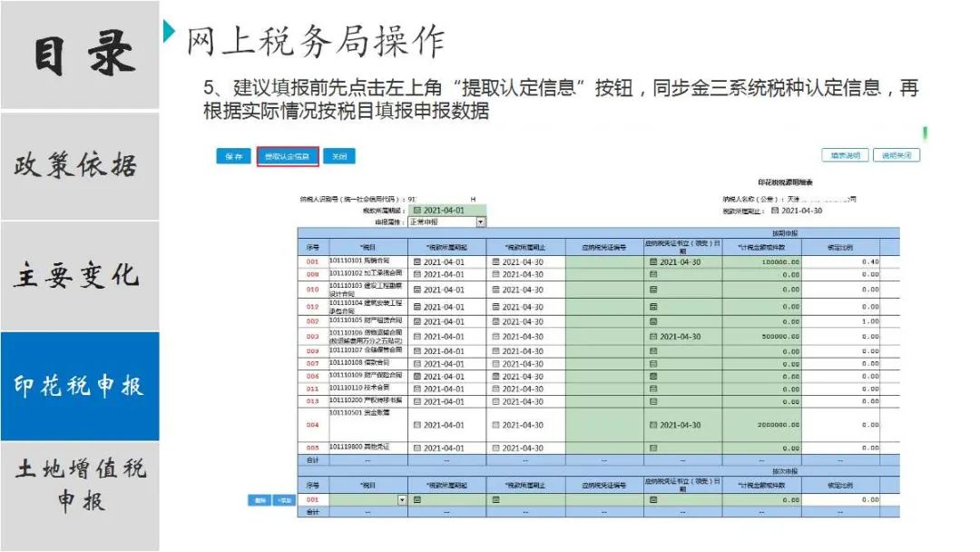980x552 pixels.
Task: Open start-date calendar in 其他凭证 row
Action: pyautogui.click(x=417, y=448)
